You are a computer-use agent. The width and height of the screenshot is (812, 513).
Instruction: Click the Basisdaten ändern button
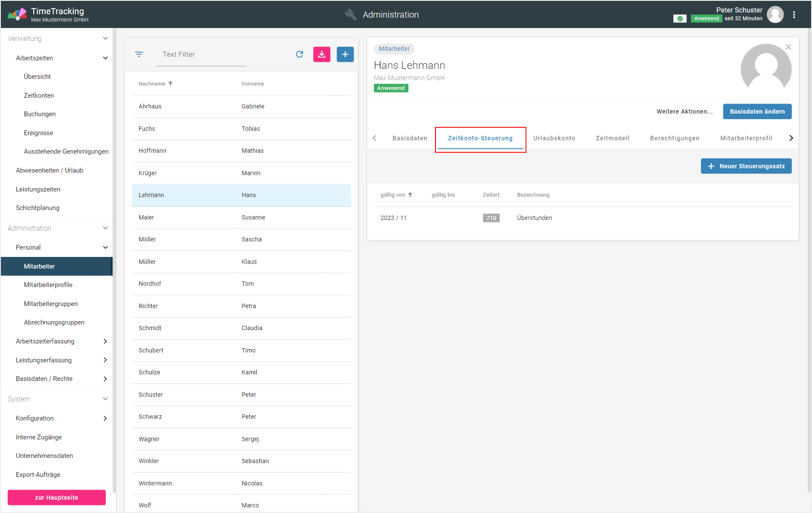757,112
